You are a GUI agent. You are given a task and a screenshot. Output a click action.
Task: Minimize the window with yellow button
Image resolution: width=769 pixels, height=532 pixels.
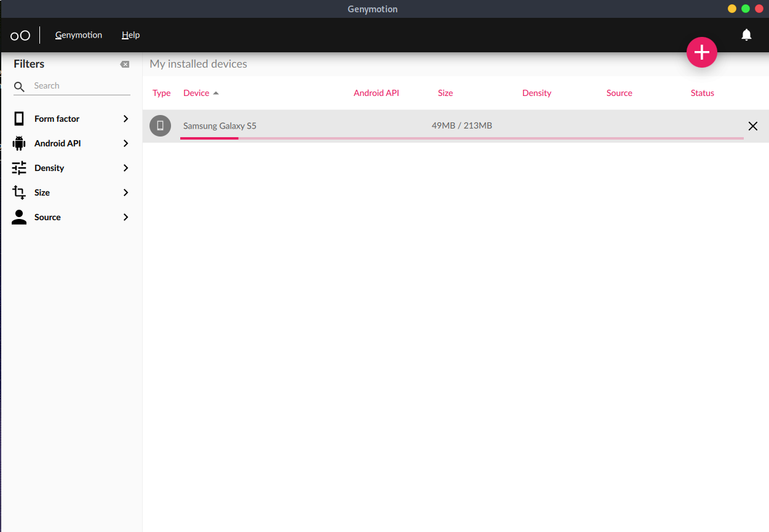point(732,9)
